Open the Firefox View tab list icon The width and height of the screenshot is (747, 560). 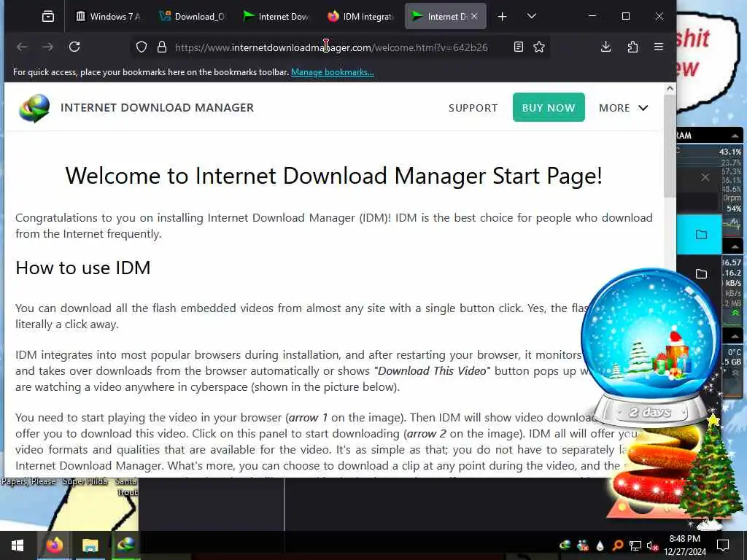click(47, 17)
